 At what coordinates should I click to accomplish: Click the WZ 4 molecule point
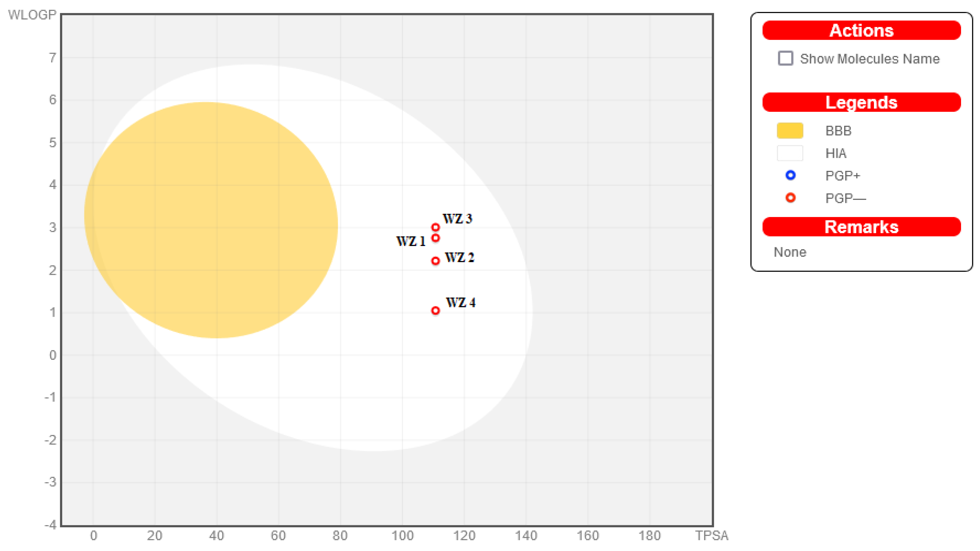point(436,311)
